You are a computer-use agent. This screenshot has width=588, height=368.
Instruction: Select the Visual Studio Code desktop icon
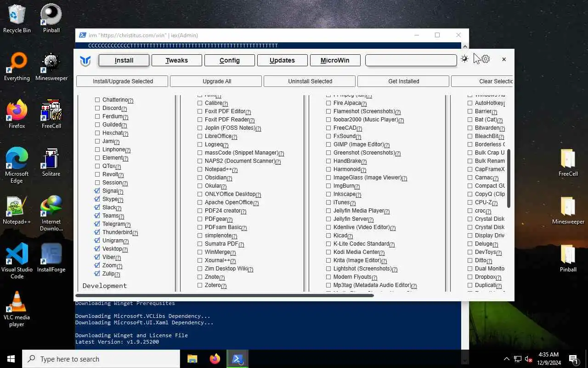pyautogui.click(x=17, y=261)
